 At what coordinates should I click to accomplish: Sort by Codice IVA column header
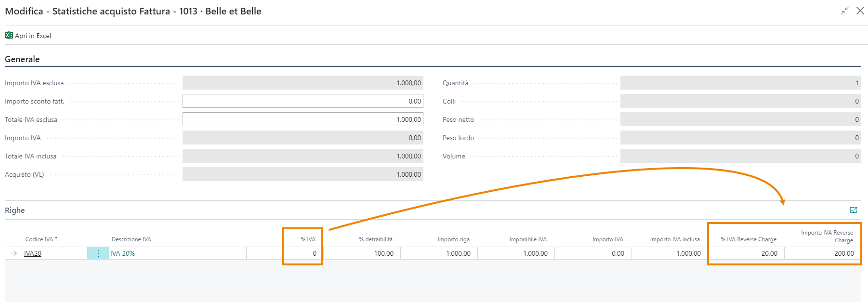(x=41, y=239)
